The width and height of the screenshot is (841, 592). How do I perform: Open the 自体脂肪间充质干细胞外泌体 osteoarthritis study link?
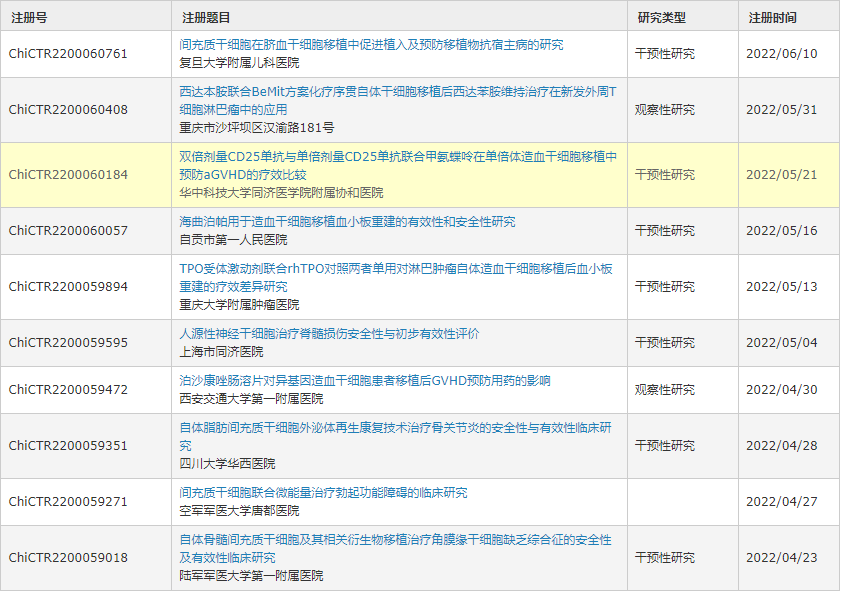point(395,428)
